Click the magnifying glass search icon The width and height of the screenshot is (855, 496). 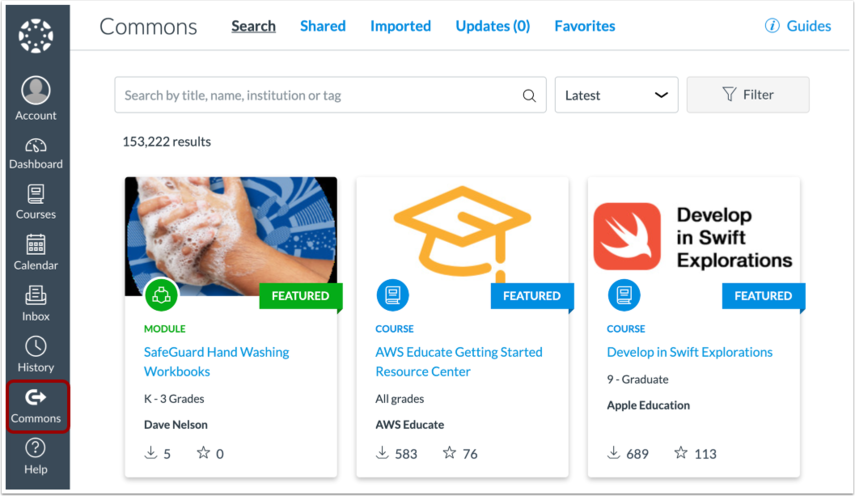[x=529, y=95]
